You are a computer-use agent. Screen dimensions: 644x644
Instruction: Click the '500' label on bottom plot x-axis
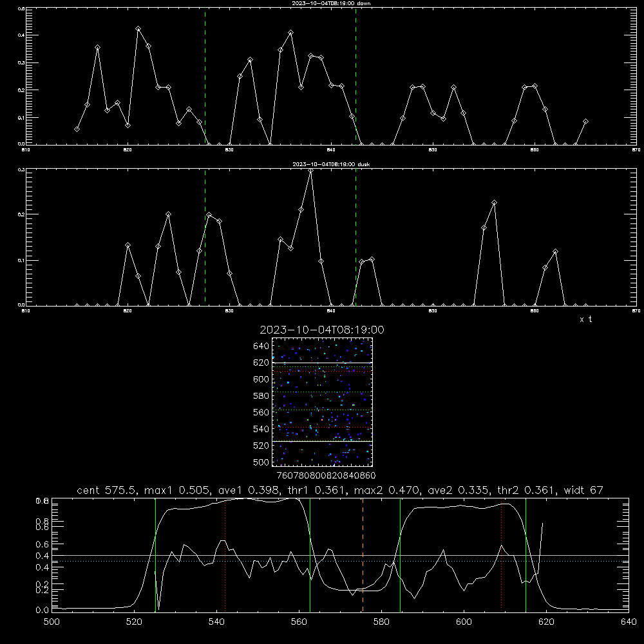52,622
